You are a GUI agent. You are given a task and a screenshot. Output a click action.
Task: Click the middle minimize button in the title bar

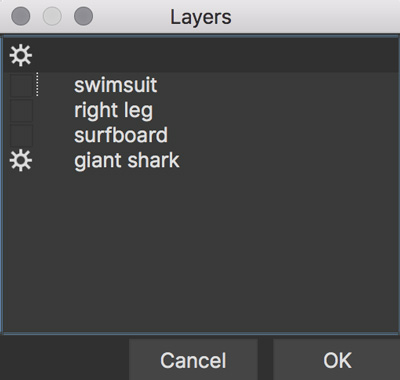52,16
